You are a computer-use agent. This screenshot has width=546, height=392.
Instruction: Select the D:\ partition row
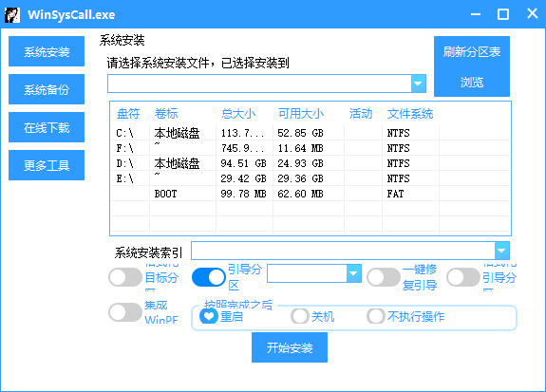pos(311,163)
